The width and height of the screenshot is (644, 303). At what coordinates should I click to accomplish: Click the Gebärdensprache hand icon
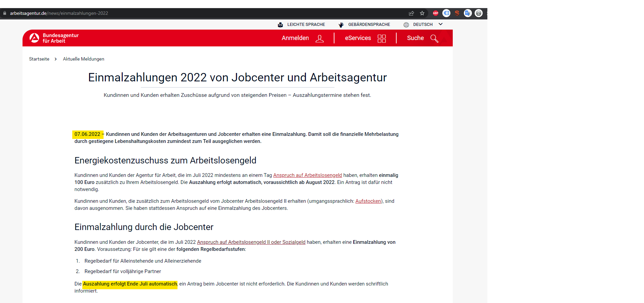click(341, 25)
